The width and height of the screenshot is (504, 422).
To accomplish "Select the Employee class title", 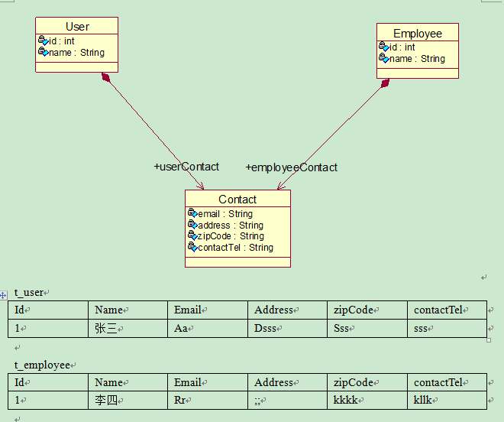I will 418,33.
